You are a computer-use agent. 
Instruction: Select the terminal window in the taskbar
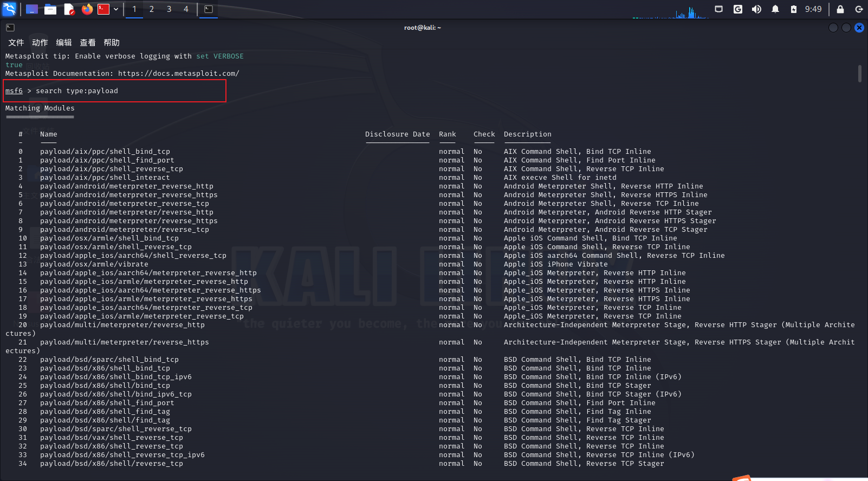click(209, 9)
